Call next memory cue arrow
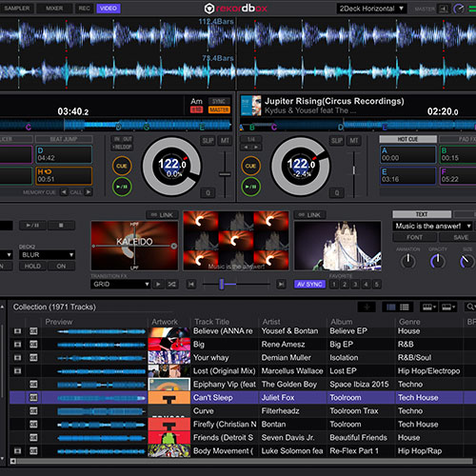 [x=89, y=192]
